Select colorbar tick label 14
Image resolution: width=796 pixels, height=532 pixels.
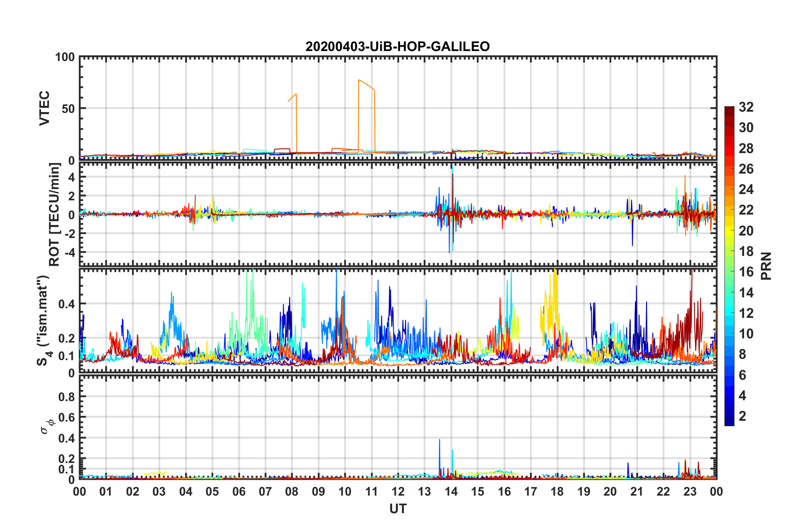tap(746, 292)
